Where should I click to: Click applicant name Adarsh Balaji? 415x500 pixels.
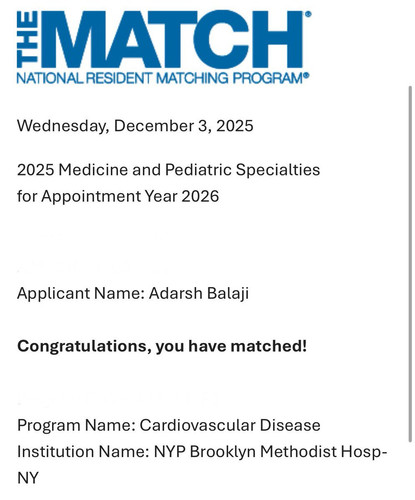coord(199,294)
